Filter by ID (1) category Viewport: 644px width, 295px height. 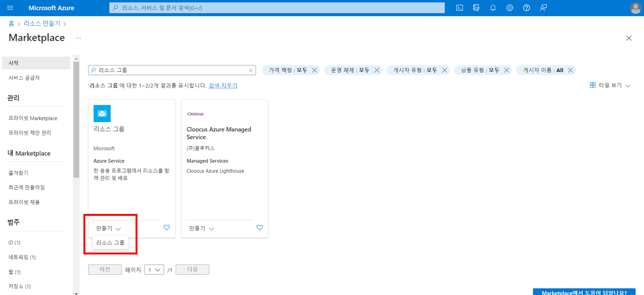pyautogui.click(x=14, y=243)
